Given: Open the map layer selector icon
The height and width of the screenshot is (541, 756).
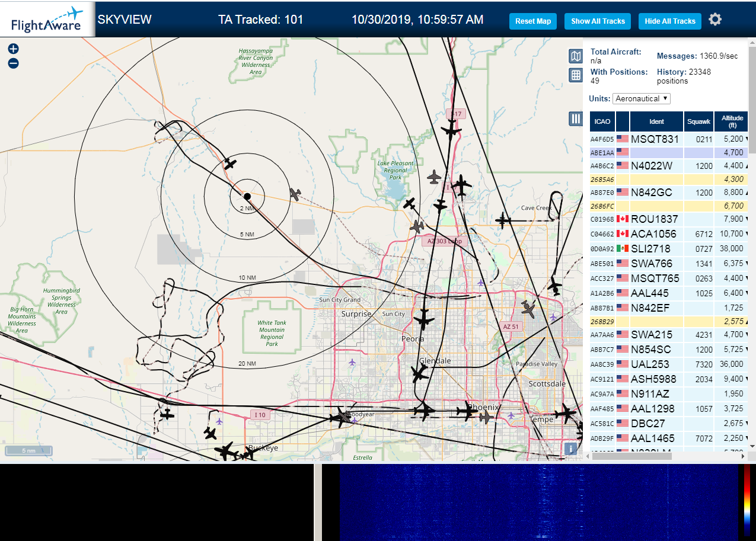Looking at the screenshot, I should [x=575, y=56].
